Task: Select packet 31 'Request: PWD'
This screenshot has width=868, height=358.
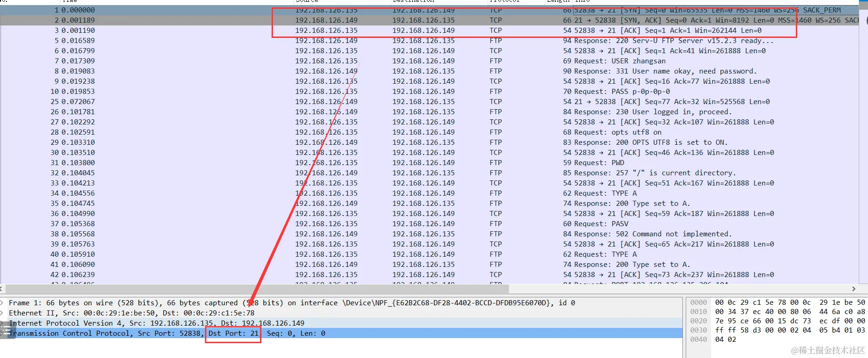Action: click(430, 163)
